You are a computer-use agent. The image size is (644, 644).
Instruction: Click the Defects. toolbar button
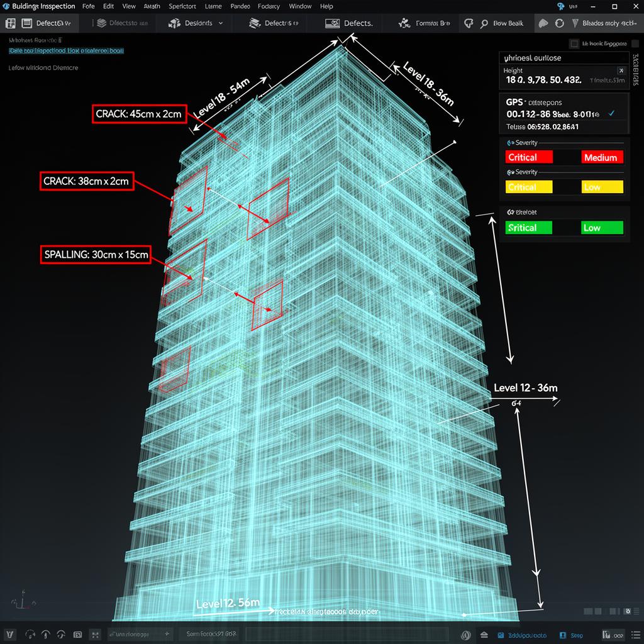point(349,23)
